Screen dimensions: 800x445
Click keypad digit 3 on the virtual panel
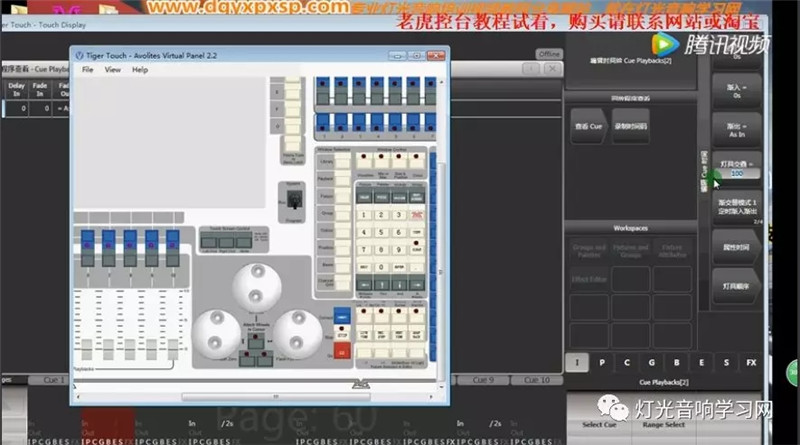tap(399, 215)
